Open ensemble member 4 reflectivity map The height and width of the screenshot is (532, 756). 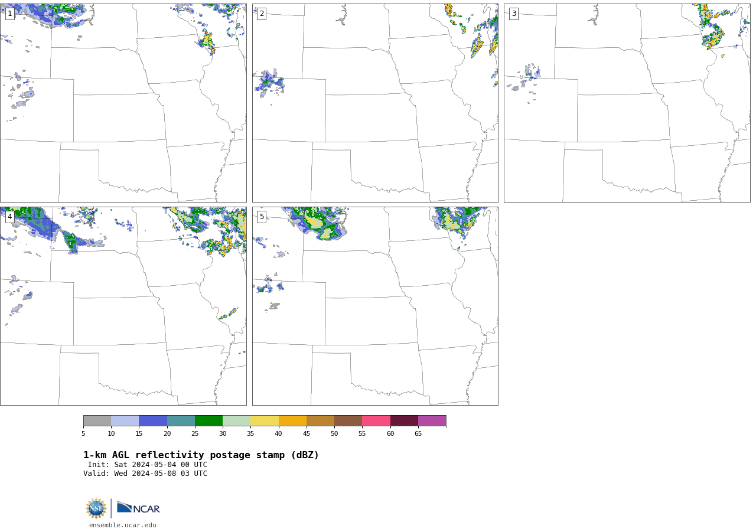(x=123, y=306)
